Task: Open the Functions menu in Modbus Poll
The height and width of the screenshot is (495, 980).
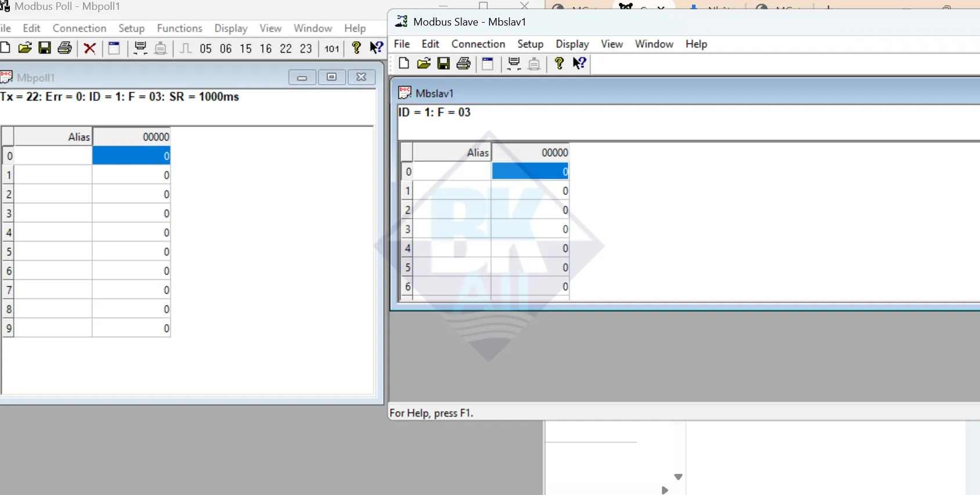Action: [x=179, y=28]
